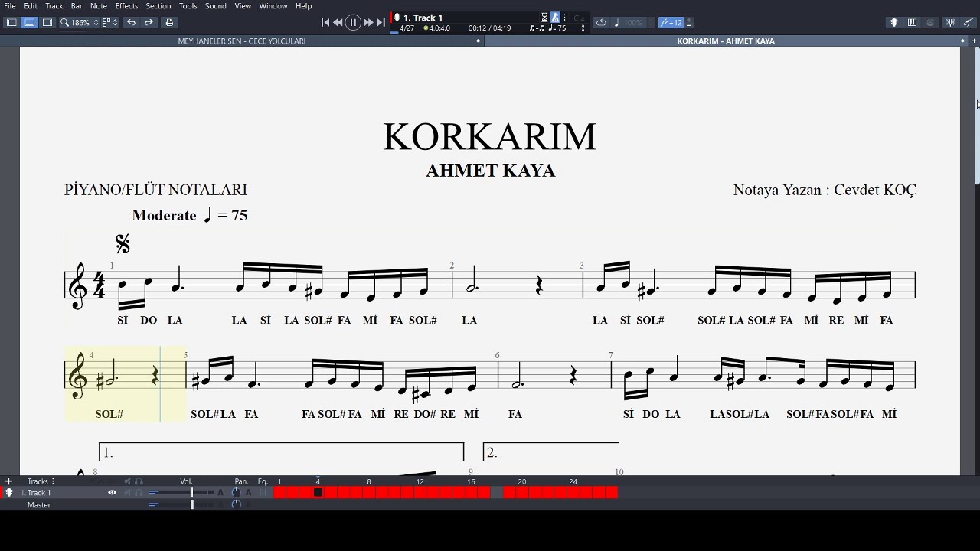
Task: Open the 186% zoom level stepper
Action: pyautogui.click(x=96, y=22)
